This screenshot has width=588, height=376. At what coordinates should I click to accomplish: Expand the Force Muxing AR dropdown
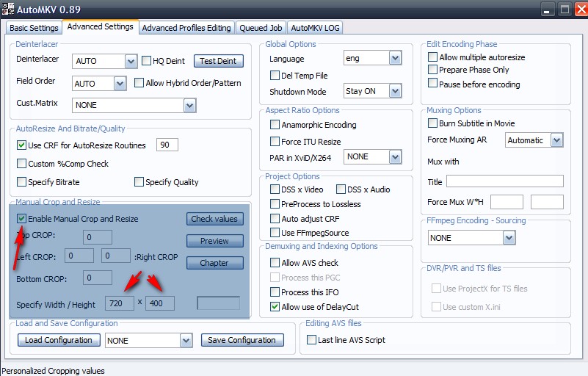(x=556, y=140)
